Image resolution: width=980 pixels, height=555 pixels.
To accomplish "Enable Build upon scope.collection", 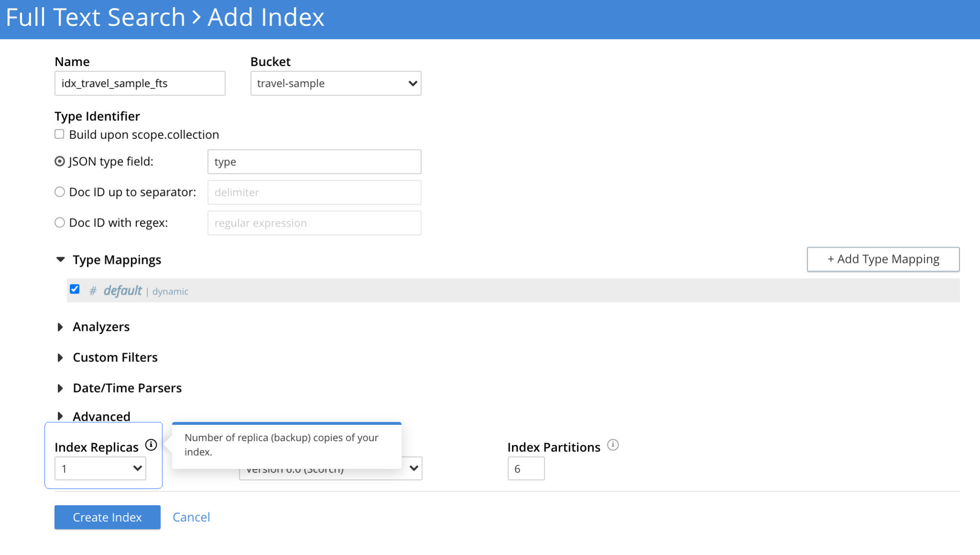I will [x=59, y=134].
